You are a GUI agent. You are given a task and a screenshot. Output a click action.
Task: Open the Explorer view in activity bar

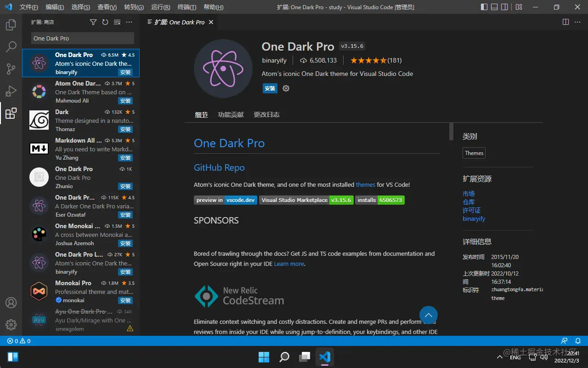[11, 25]
